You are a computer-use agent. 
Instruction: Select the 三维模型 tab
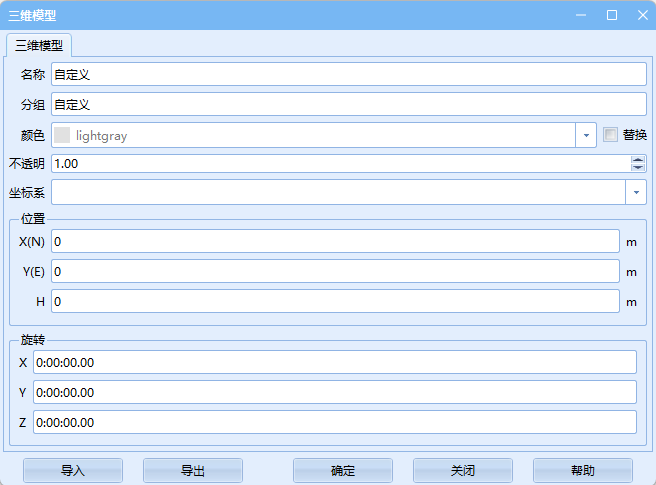point(40,45)
